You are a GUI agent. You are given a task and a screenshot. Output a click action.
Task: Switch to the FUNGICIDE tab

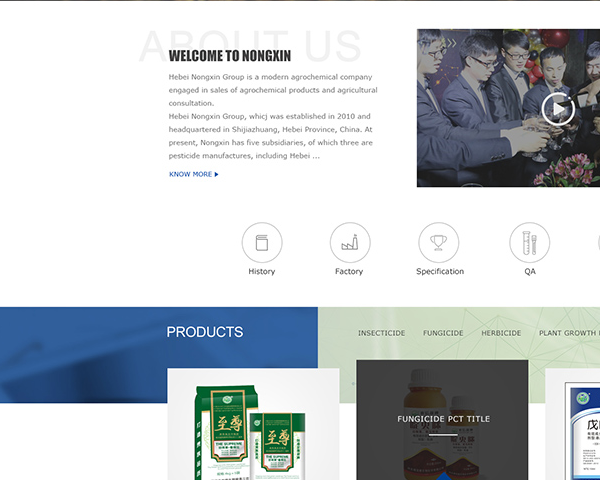coord(443,333)
